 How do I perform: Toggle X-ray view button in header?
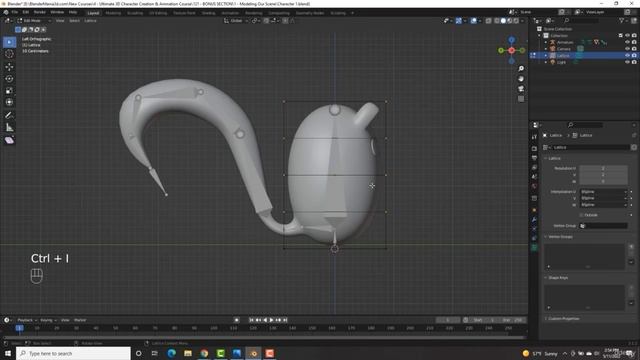point(489,20)
